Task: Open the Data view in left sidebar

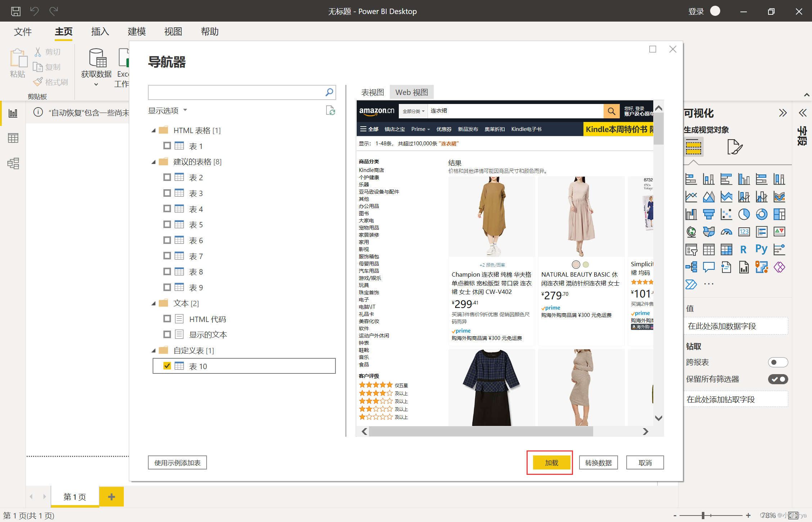Action: point(13,138)
